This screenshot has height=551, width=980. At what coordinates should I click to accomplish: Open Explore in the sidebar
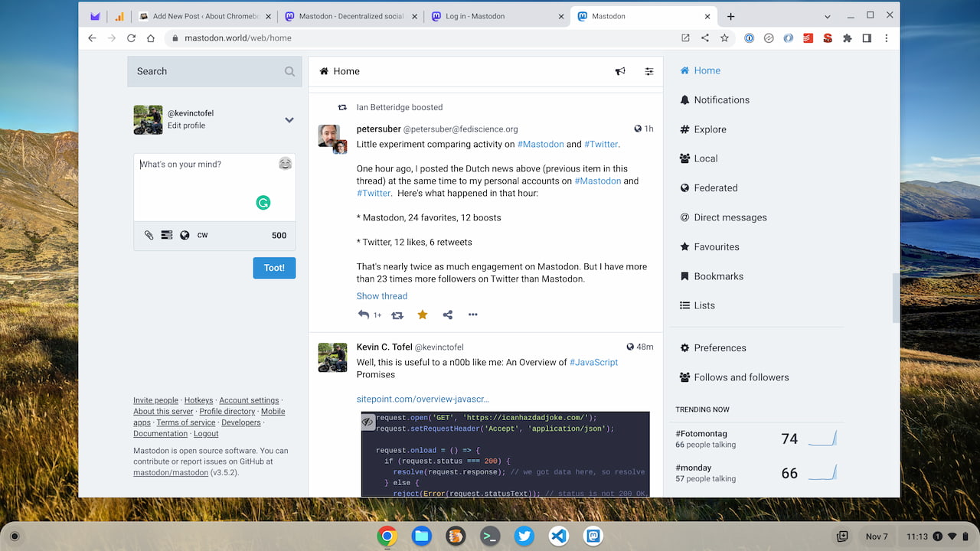[x=703, y=129]
